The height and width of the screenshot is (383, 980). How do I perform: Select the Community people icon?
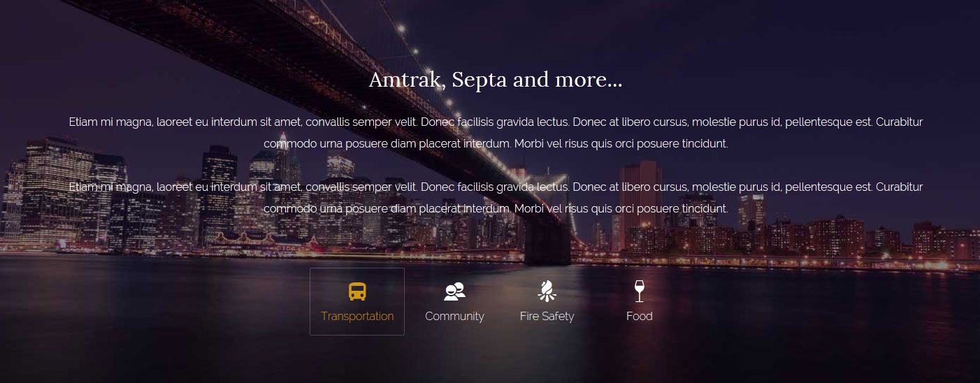tap(454, 291)
